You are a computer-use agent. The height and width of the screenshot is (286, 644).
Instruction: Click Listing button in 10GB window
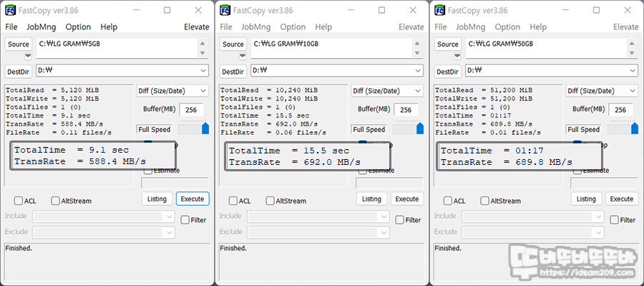371,199
